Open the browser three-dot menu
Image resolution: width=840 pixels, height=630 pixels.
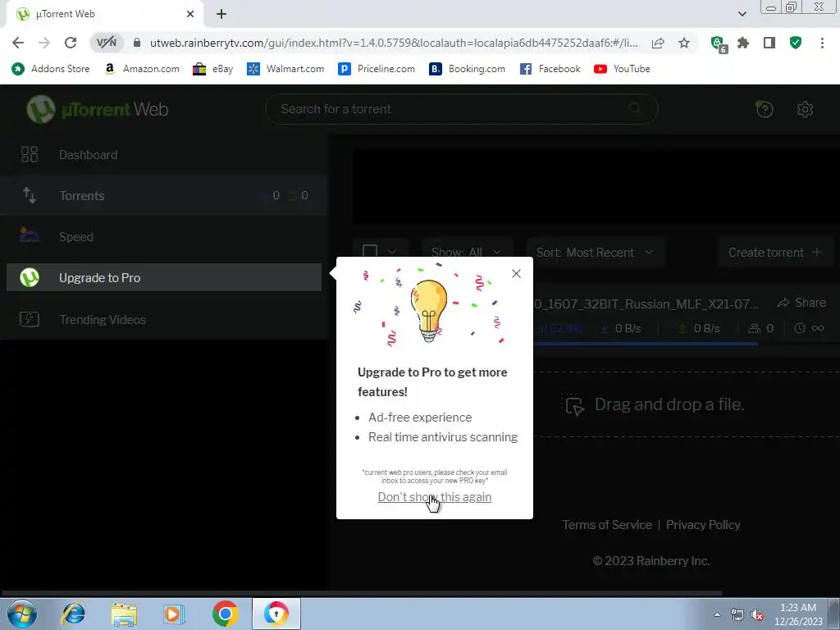[822, 43]
